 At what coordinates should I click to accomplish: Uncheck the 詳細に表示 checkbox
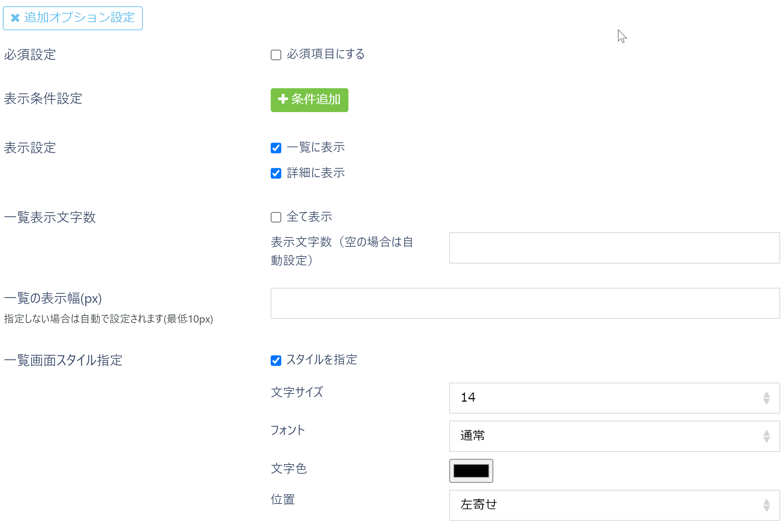coord(275,173)
